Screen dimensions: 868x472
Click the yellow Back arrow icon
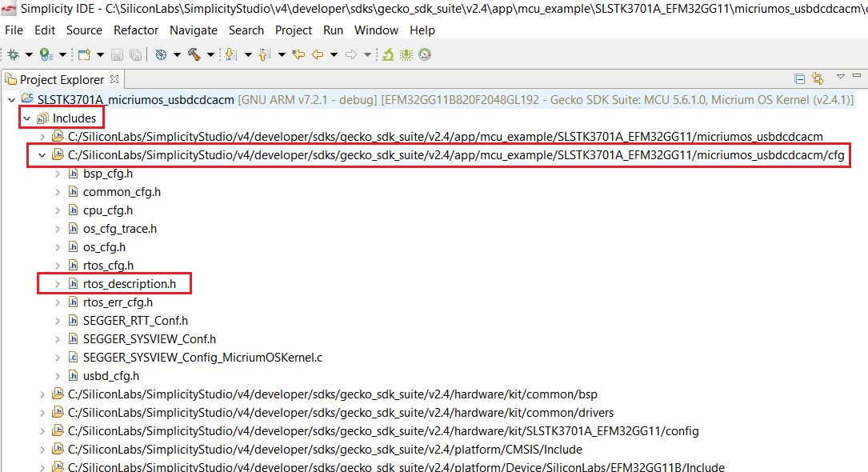pos(317,54)
